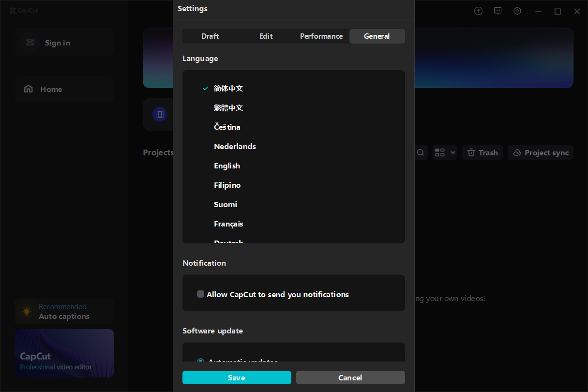Switch to the Draft settings tab
The height and width of the screenshot is (392, 588).
(210, 36)
